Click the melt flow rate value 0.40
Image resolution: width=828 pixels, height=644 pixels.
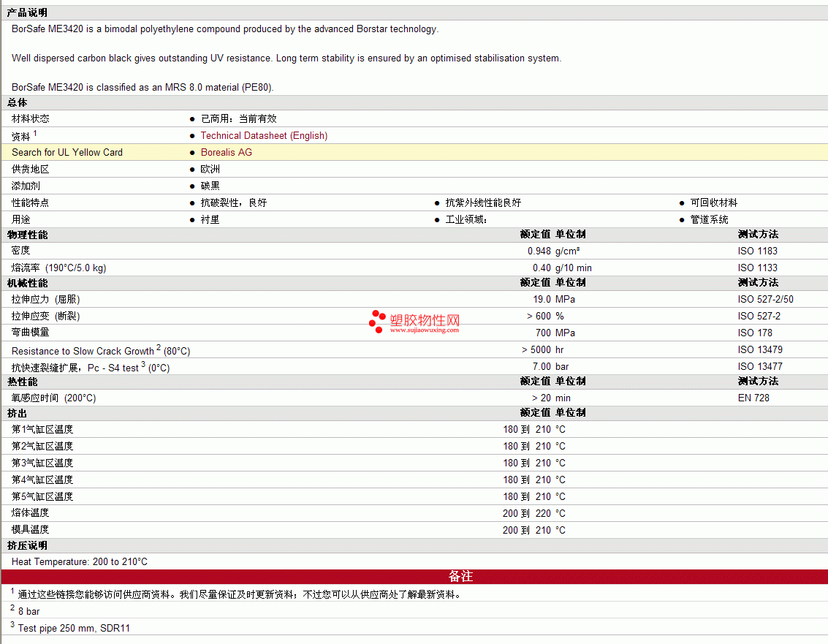[x=542, y=268]
